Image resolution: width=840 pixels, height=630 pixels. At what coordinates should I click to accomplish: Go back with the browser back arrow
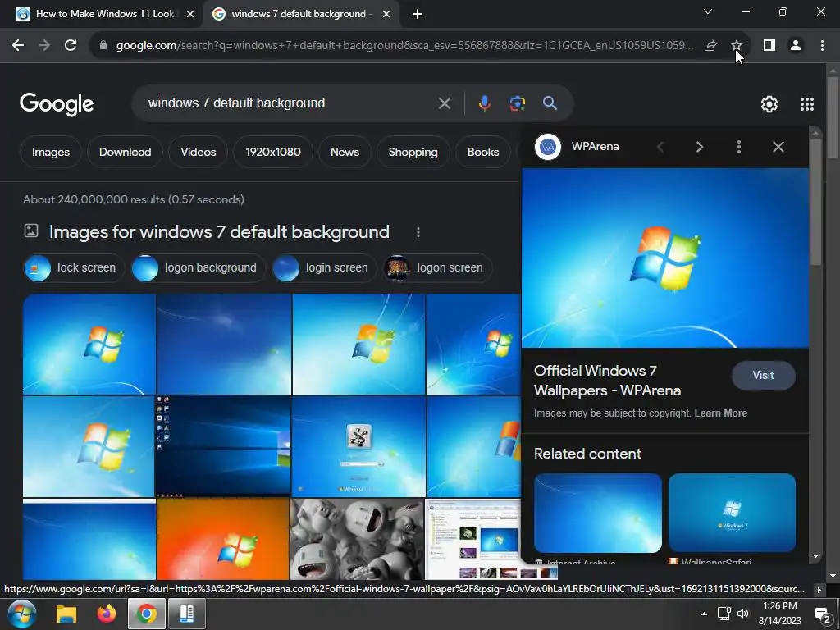(x=18, y=46)
